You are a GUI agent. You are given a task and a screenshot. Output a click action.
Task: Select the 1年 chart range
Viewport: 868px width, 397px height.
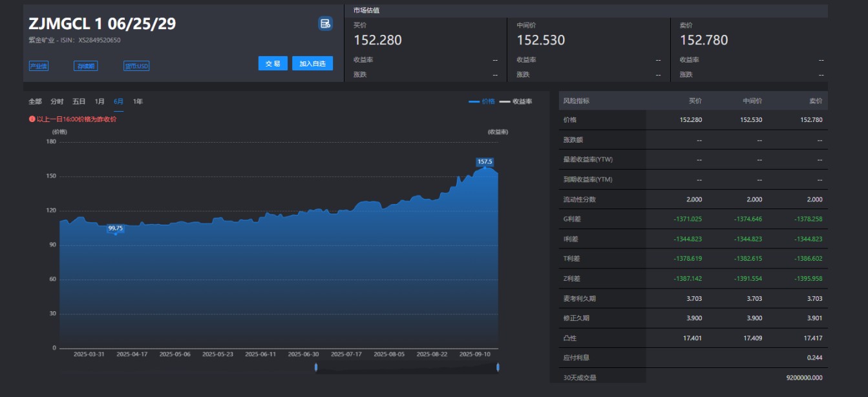[138, 101]
